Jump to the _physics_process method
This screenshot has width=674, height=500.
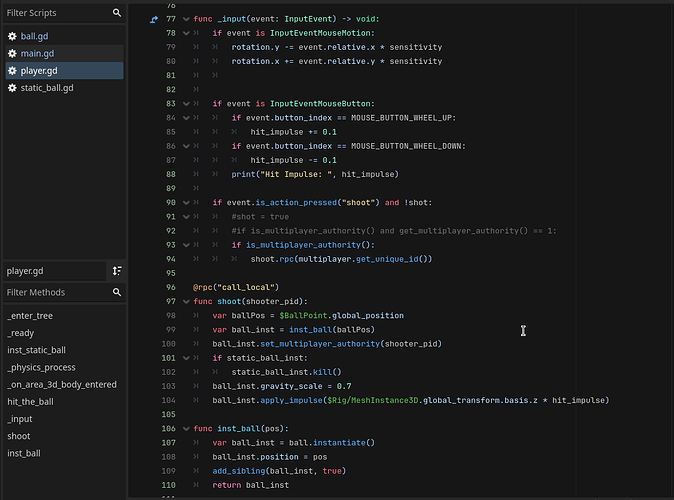click(41, 367)
